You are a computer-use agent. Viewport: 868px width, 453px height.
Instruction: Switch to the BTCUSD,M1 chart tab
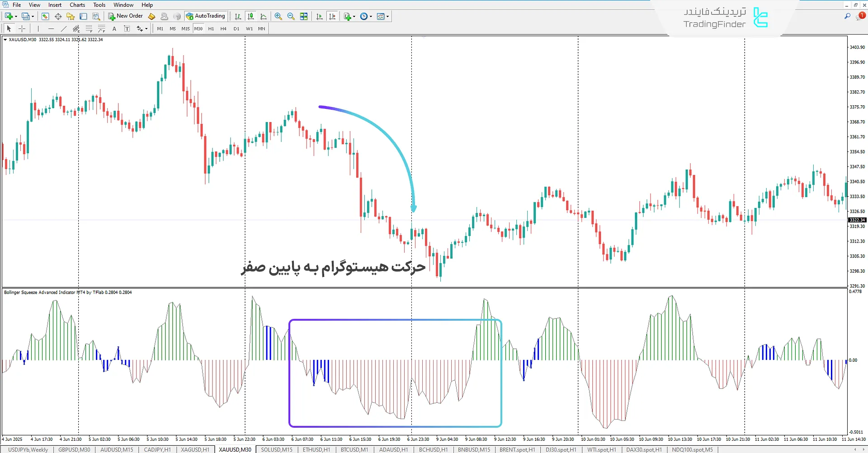click(x=354, y=449)
